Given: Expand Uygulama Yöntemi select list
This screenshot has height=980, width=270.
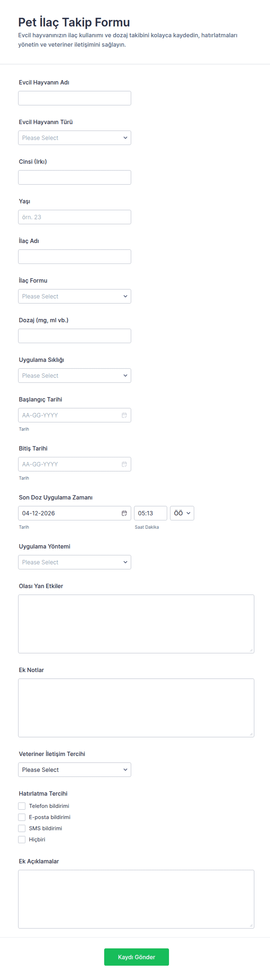Looking at the screenshot, I should point(75,562).
